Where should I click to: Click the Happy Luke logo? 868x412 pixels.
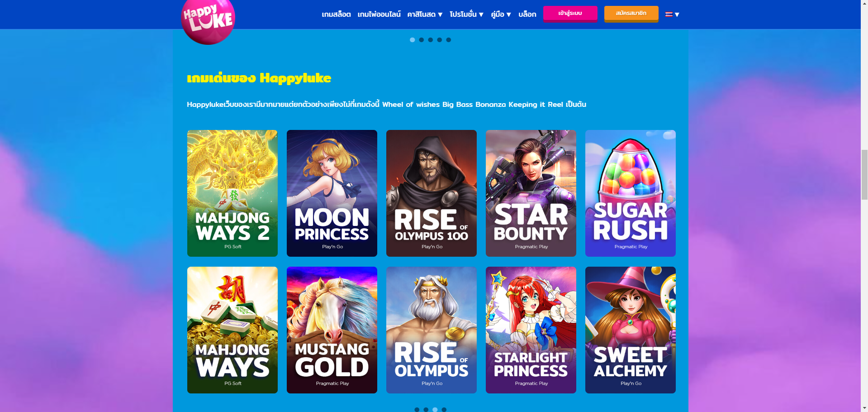[x=208, y=20]
